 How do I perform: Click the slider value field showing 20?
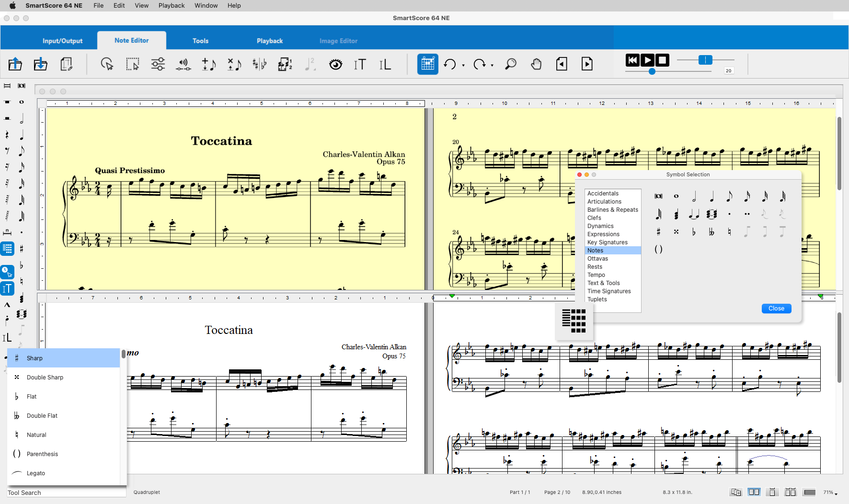729,71
